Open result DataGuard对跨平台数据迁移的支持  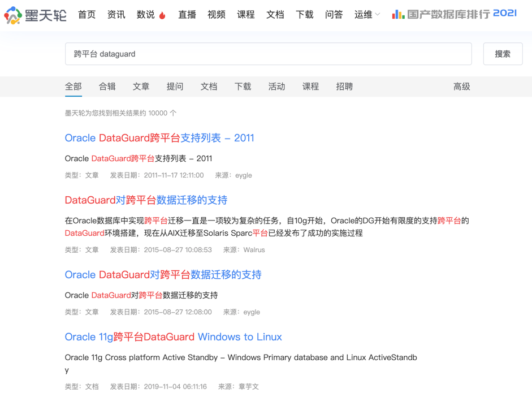(146, 200)
